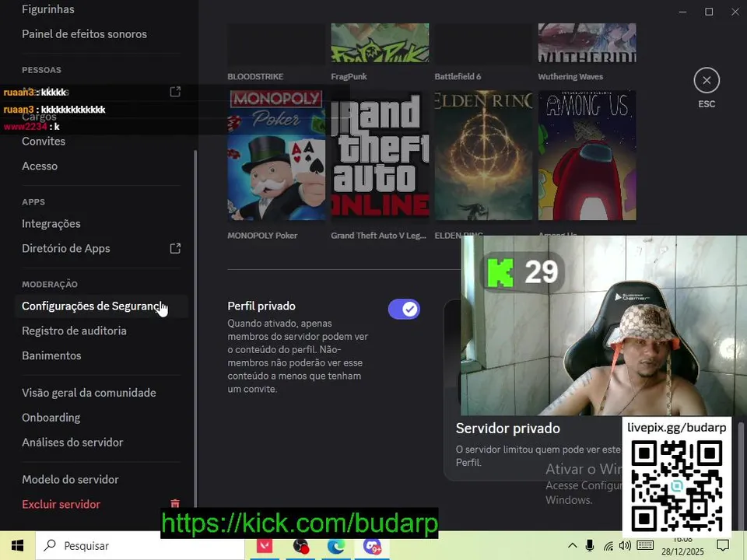Image resolution: width=747 pixels, height=560 pixels.
Task: Open Figurinhas settings
Action: [48, 9]
